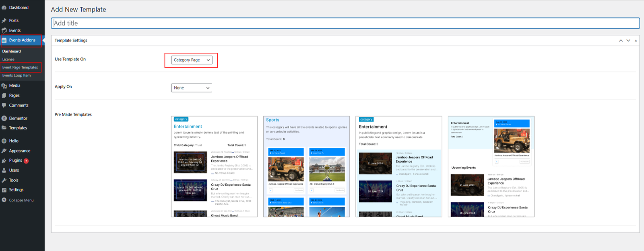Image resolution: width=644 pixels, height=251 pixels.
Task: Click the License submenu link
Action: pyautogui.click(x=8, y=60)
